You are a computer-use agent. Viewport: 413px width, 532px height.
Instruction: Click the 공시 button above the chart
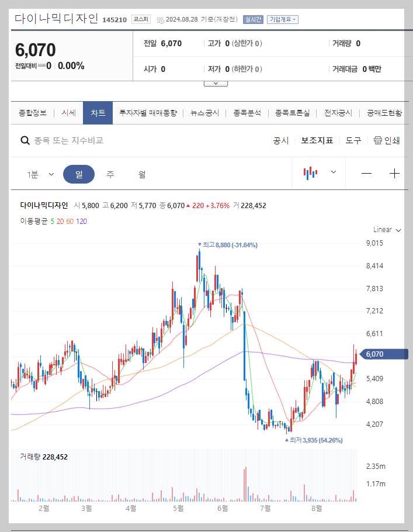pyautogui.click(x=281, y=141)
